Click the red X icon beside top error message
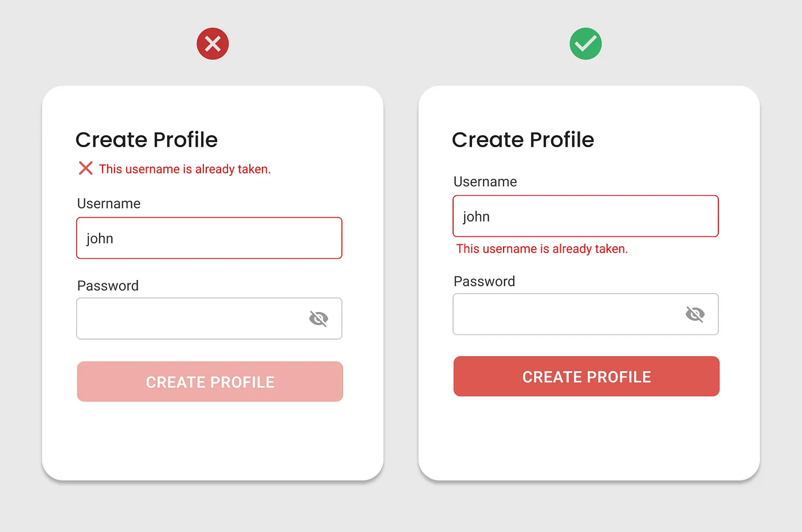The width and height of the screenshot is (802, 532). [x=85, y=168]
